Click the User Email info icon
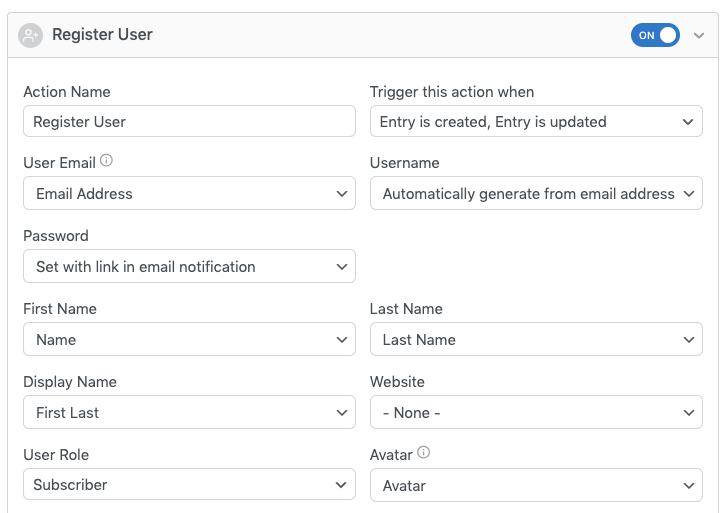This screenshot has width=725, height=513. (106, 161)
